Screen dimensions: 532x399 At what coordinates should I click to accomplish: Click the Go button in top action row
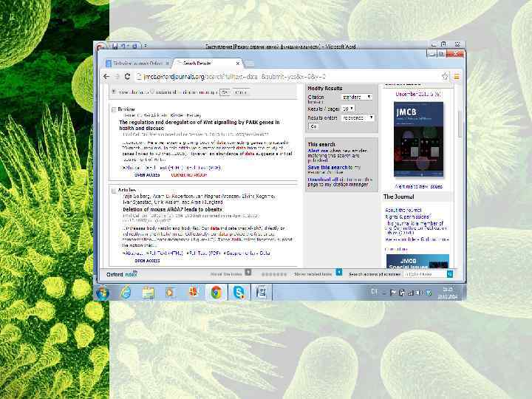(225, 92)
